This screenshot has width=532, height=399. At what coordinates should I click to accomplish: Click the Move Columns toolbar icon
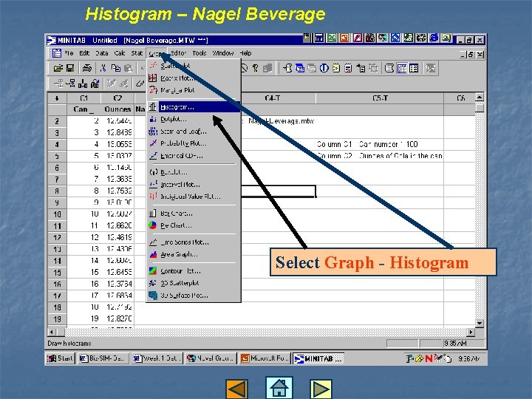tap(95, 83)
